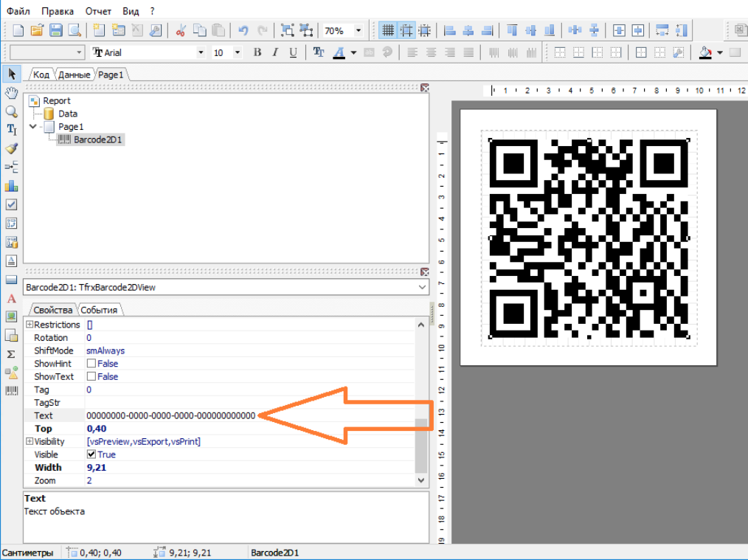The image size is (748, 560).
Task: Close the object inspector panel
Action: click(425, 272)
